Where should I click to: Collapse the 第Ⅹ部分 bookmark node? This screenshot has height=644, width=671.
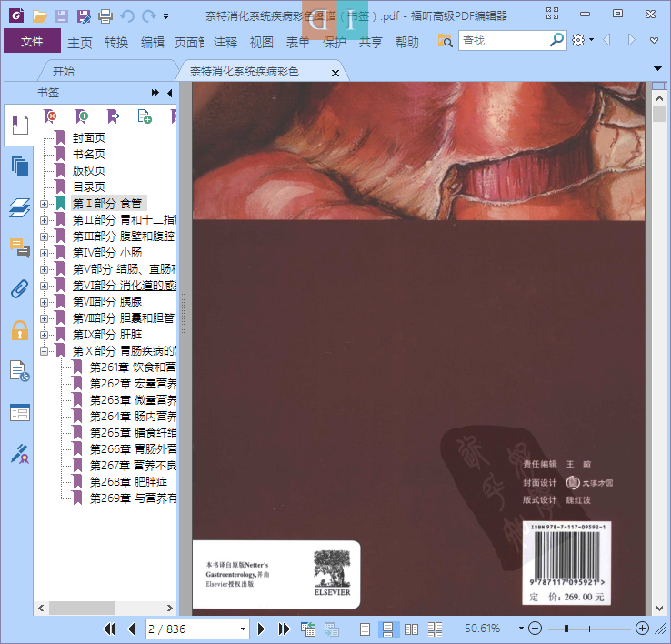tap(44, 351)
